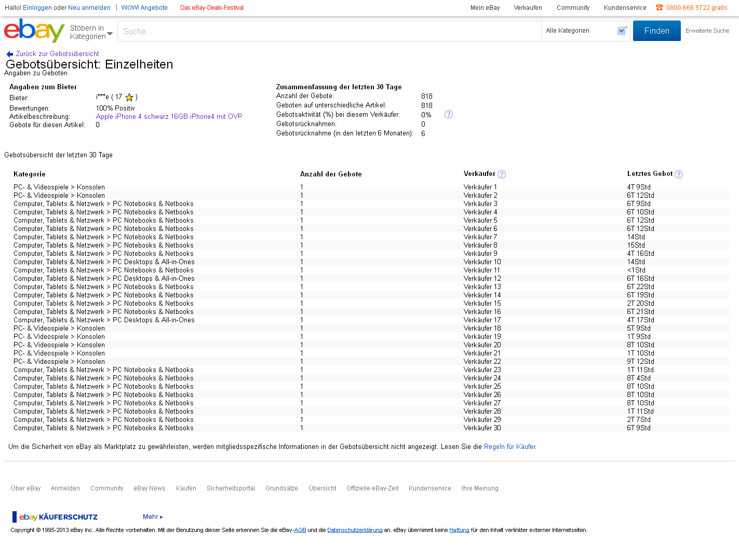Click the orange phone icon
Image resolution: width=739 pixels, height=560 pixels.
[660, 7]
